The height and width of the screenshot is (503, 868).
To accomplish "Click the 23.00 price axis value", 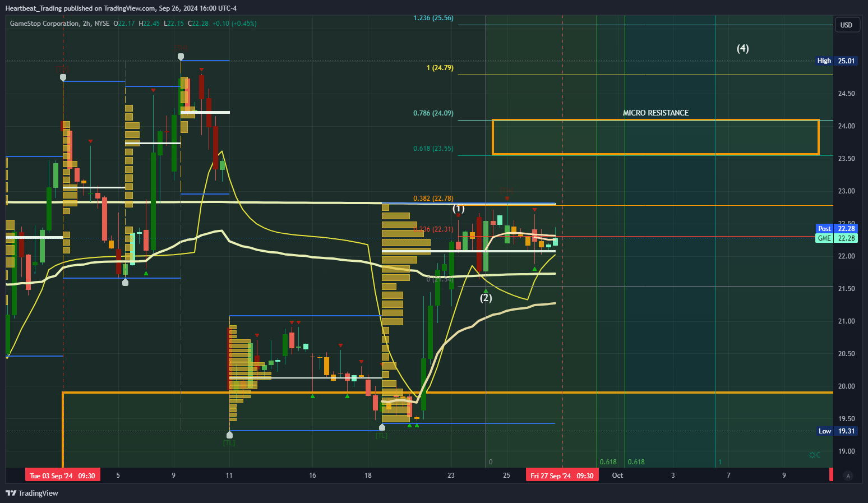I will click(846, 191).
